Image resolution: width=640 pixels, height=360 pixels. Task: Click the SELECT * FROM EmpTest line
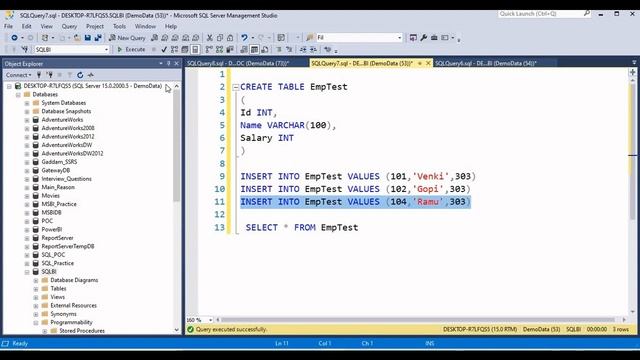302,227
